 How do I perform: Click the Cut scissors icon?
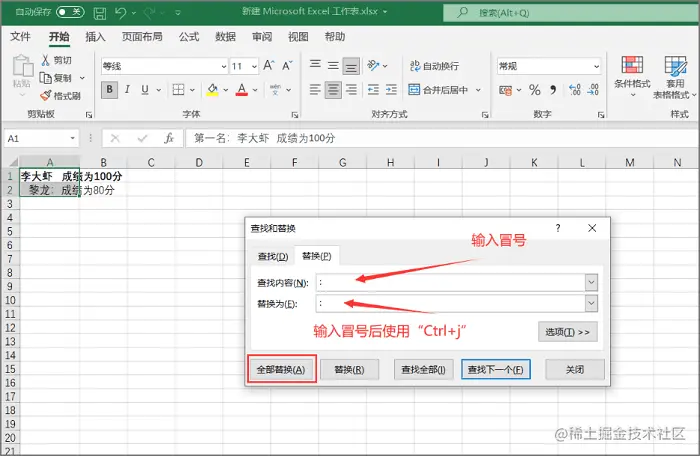click(x=45, y=60)
